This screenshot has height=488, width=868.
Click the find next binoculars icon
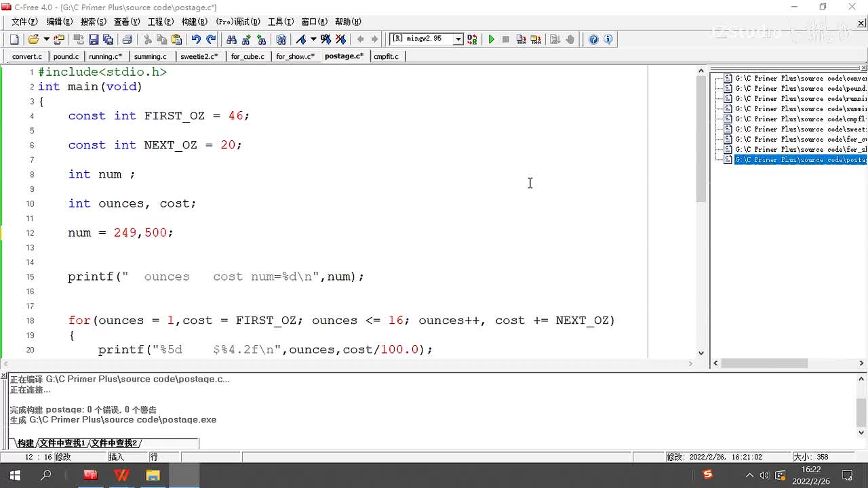coord(246,39)
